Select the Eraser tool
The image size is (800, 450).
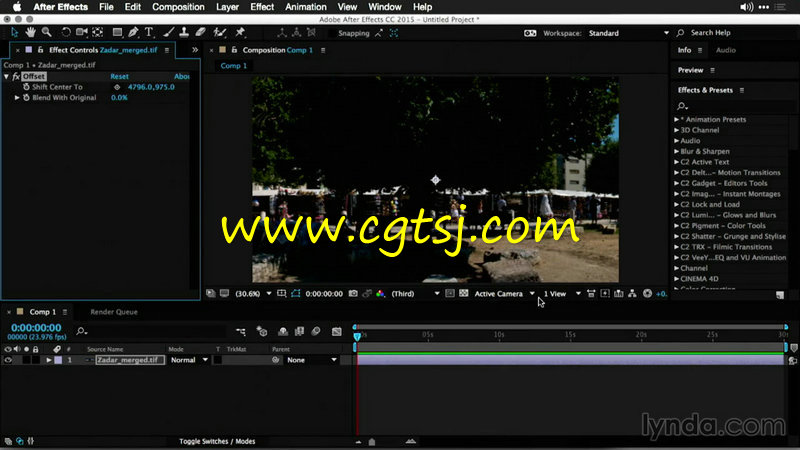pos(201,33)
